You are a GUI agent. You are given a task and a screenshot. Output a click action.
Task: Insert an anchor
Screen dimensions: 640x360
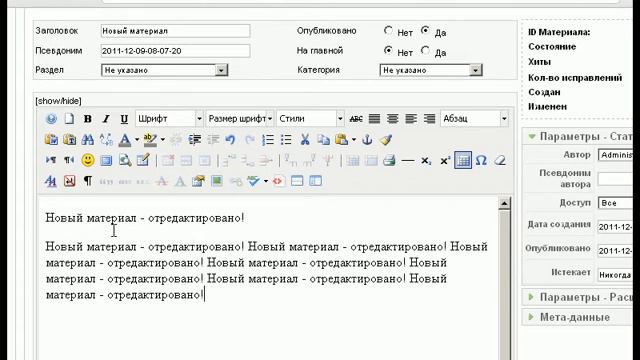(x=367, y=140)
